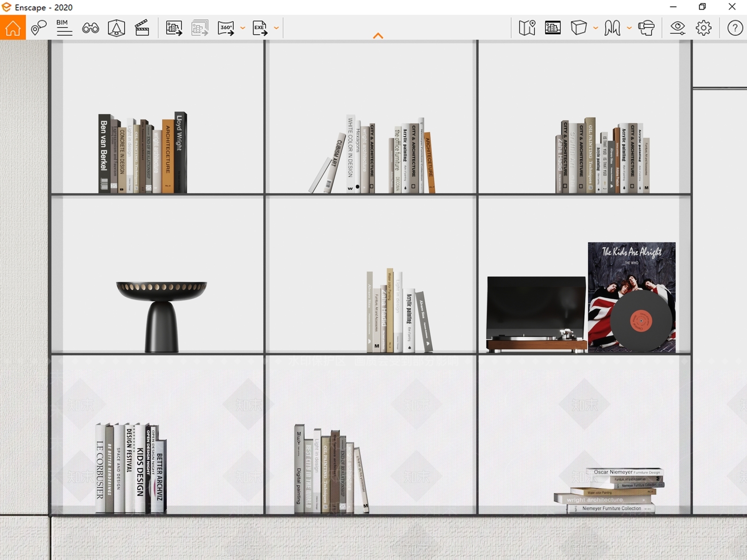Click the 'WHITE COLOR IN DESIGN' book
The height and width of the screenshot is (560, 747).
pyautogui.click(x=351, y=154)
